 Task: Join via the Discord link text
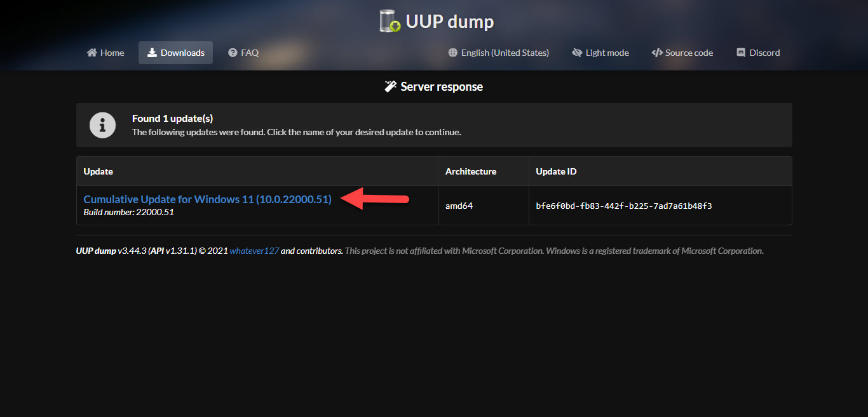tap(764, 53)
